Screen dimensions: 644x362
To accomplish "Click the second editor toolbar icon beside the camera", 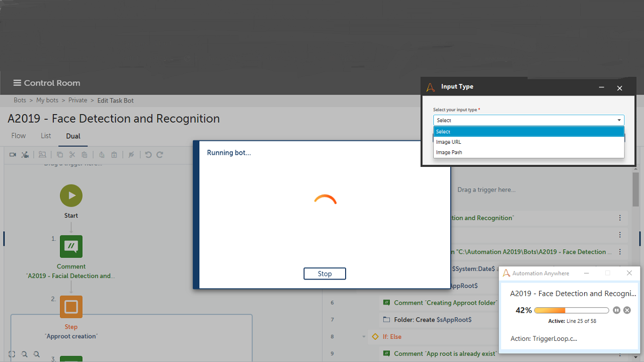I will [25, 155].
